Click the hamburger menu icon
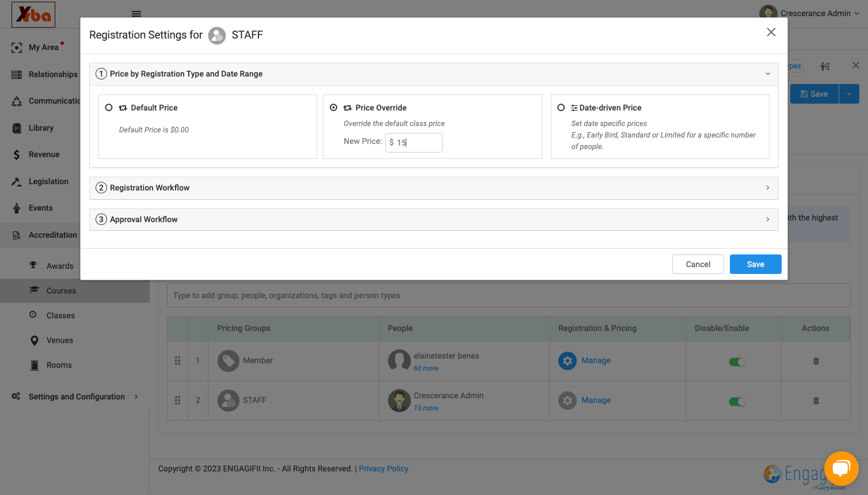This screenshot has height=495, width=868. (136, 14)
